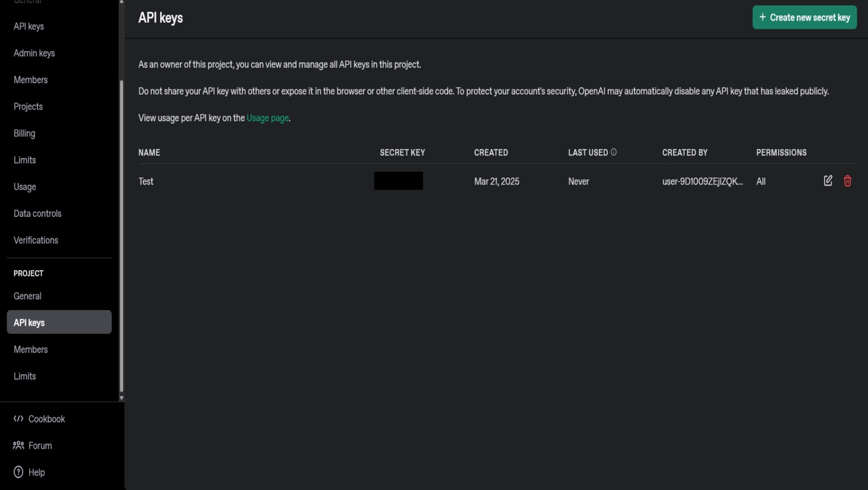Click the Last Used info icon

pyautogui.click(x=613, y=152)
